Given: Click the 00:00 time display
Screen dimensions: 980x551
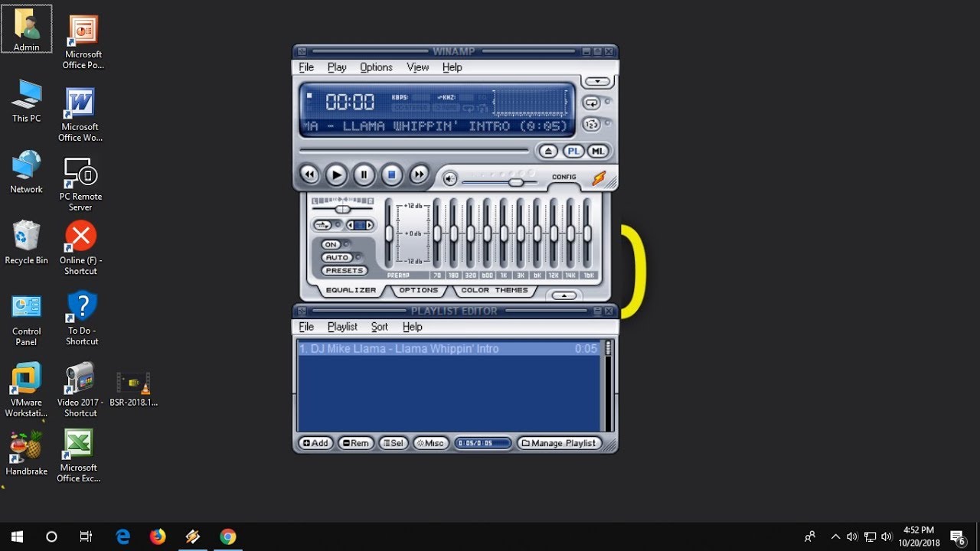Looking at the screenshot, I should pos(350,102).
